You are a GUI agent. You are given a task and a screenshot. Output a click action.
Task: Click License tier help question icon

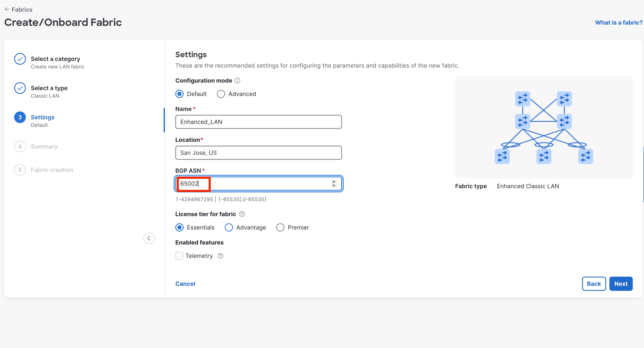tap(242, 214)
